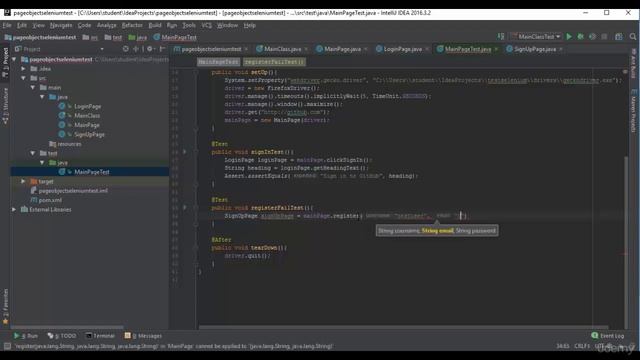
Task: Open the Build menu
Action: pyautogui.click(x=155, y=25)
